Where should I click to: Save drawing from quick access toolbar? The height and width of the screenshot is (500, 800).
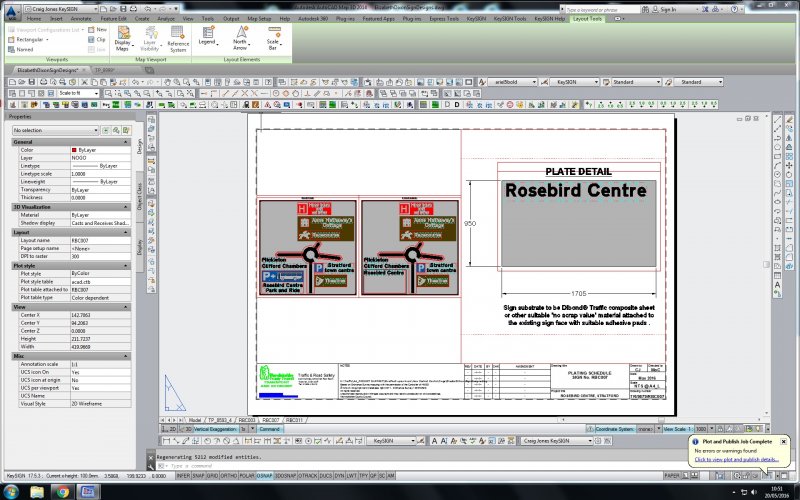[124, 9]
